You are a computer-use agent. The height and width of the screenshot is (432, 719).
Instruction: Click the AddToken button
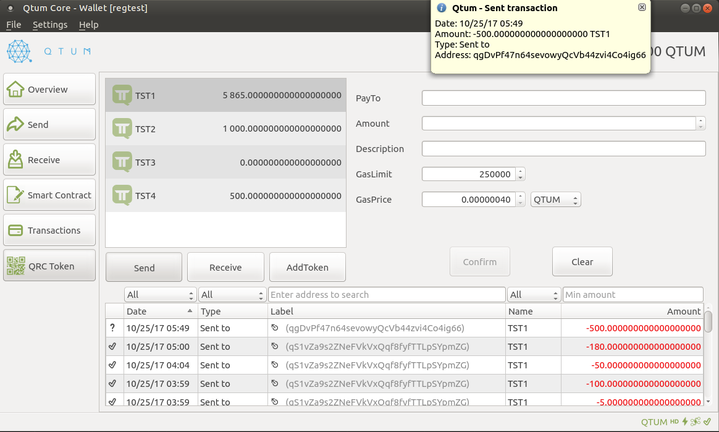point(307,267)
